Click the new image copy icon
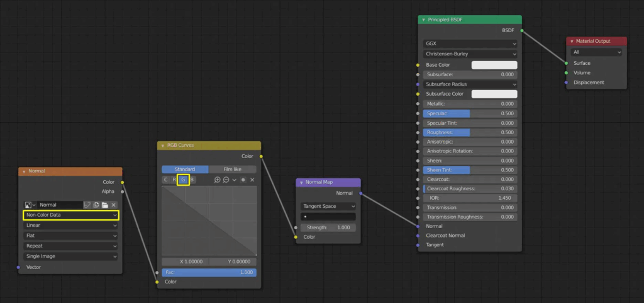 [96, 205]
